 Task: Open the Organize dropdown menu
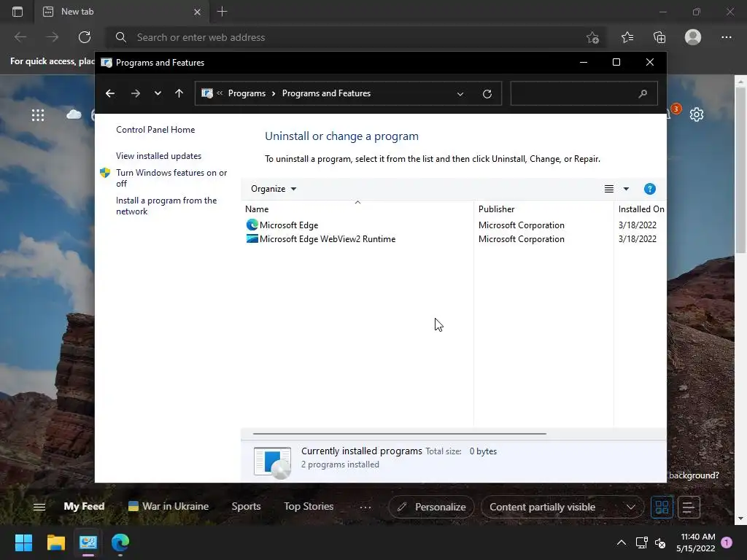(x=274, y=189)
